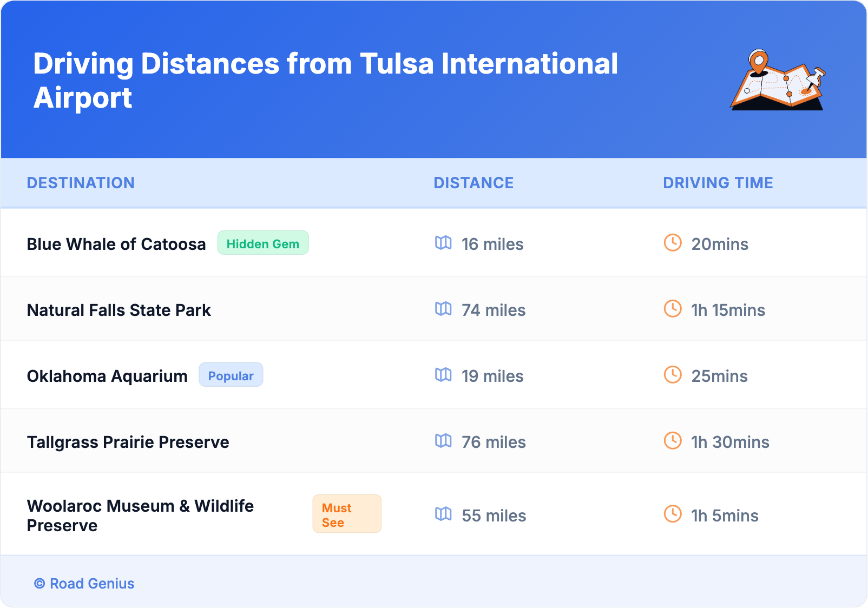
Task: Click the map icon beside 74 miles
Action: point(443,309)
